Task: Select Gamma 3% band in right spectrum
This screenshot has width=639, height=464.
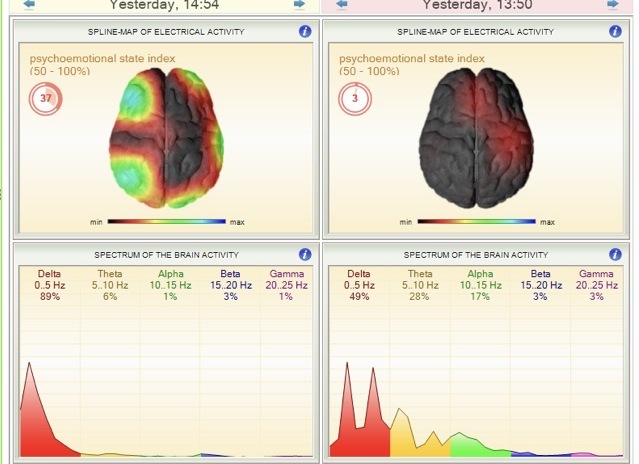Action: (597, 285)
